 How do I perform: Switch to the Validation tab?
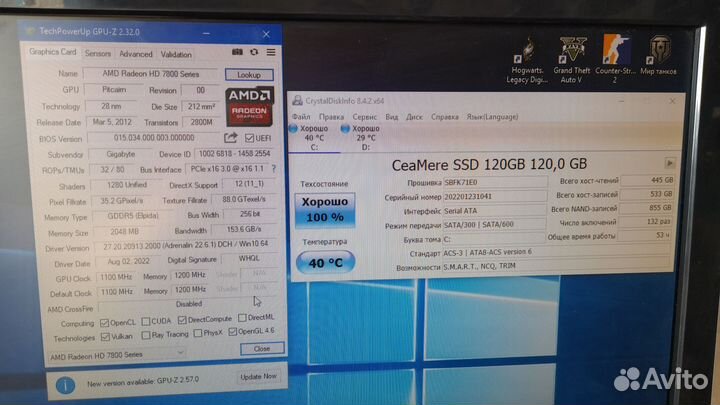pos(176,55)
